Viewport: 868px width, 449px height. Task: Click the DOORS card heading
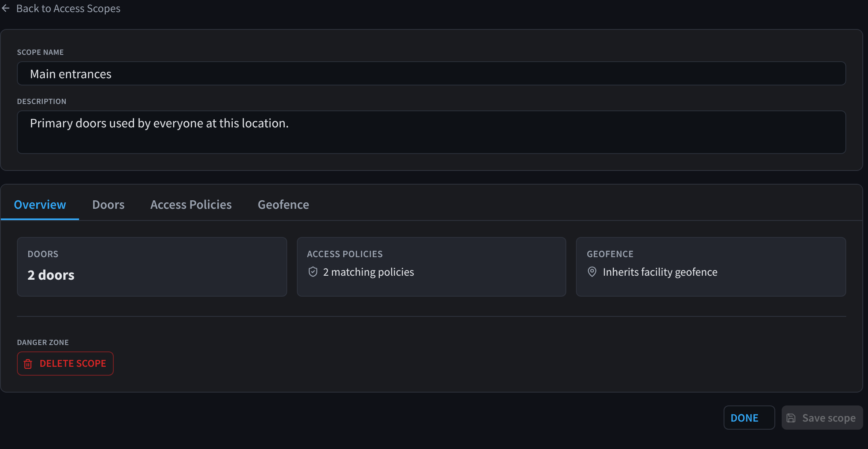click(x=43, y=254)
